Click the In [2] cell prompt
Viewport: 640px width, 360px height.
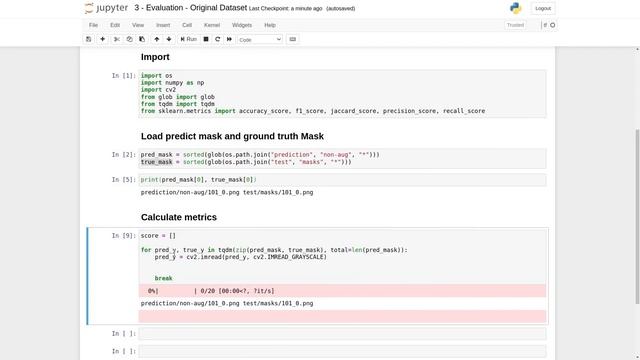tap(124, 155)
